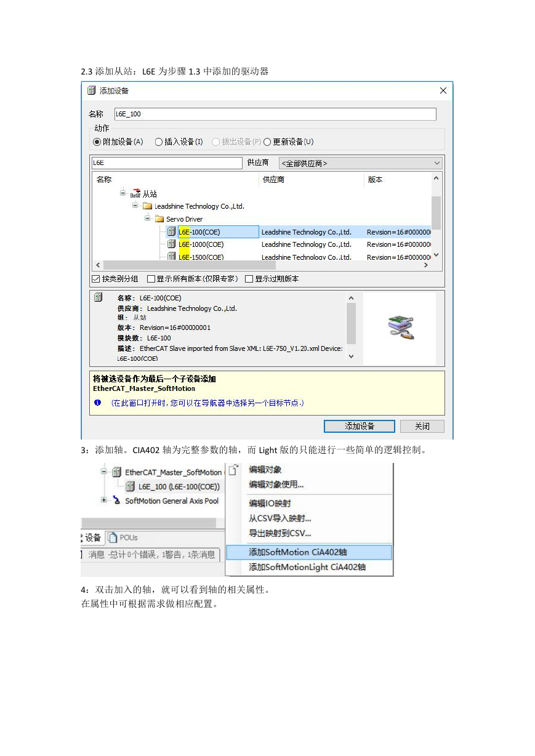Switch to the 设备 tab

92,537
